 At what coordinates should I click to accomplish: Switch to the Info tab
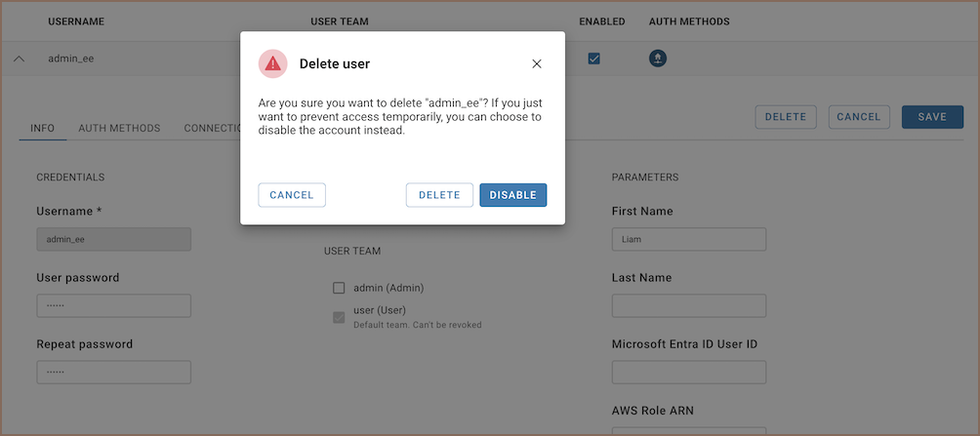tap(42, 128)
